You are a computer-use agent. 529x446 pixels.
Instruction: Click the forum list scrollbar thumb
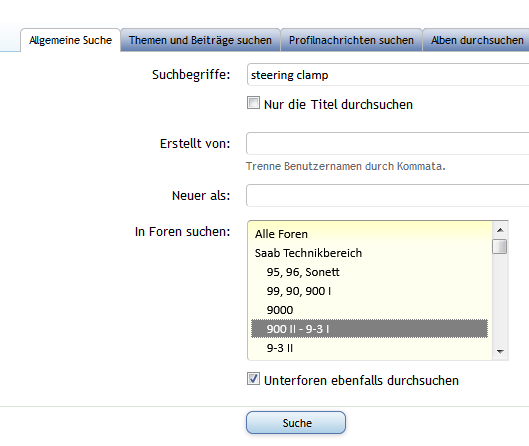coord(500,246)
